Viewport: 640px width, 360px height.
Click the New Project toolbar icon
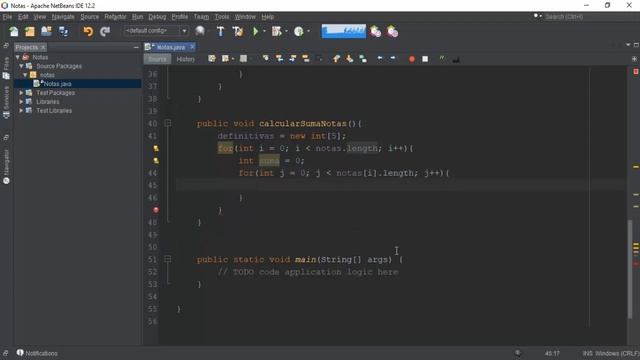(x=30, y=31)
